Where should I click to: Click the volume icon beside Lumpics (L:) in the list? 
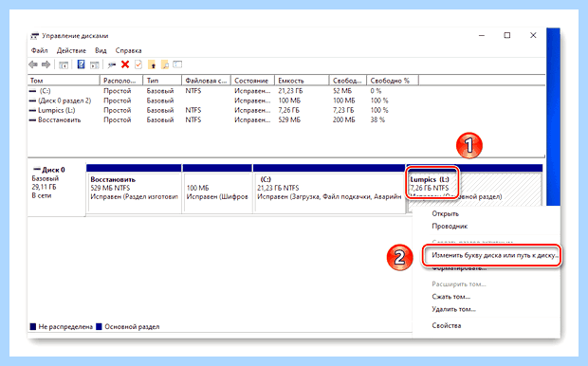[x=32, y=111]
